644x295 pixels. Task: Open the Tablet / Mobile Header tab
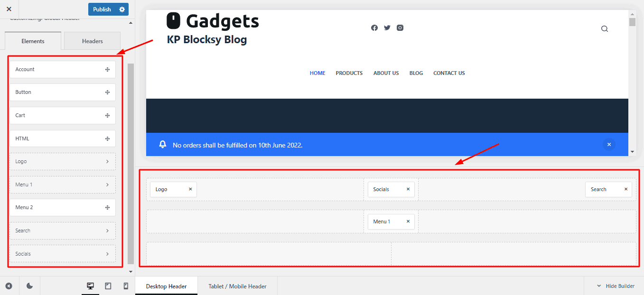click(x=237, y=286)
